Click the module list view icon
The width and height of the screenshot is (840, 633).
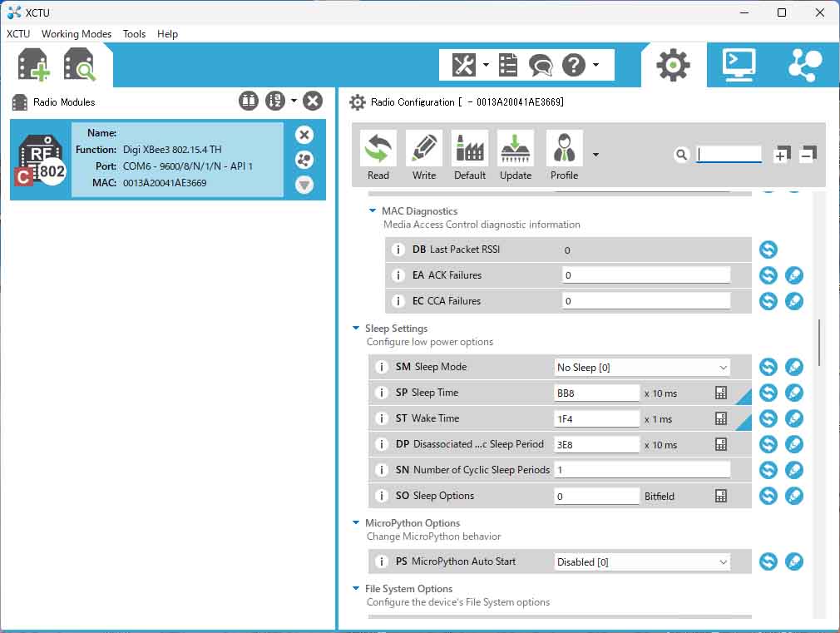click(x=249, y=101)
